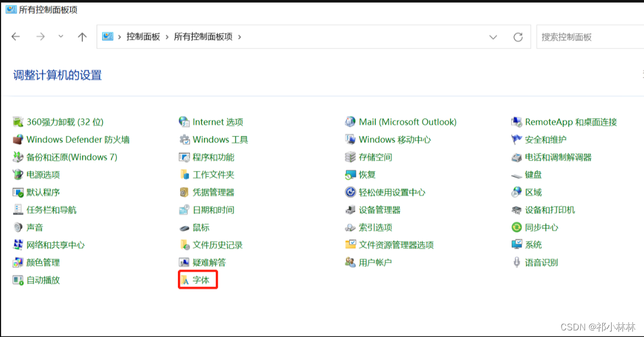Open Windows 工具 gear icon
Viewport: 644px width, 337px height.
tap(184, 140)
